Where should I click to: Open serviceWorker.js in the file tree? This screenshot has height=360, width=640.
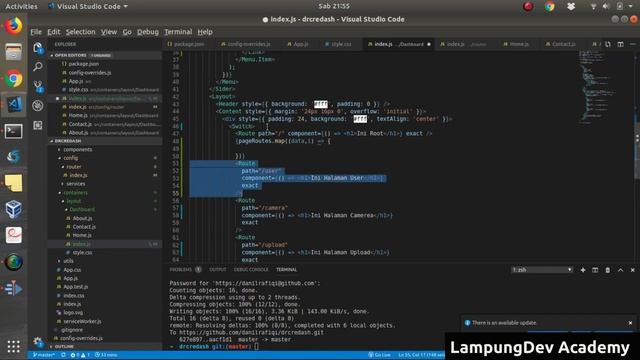pos(82,321)
